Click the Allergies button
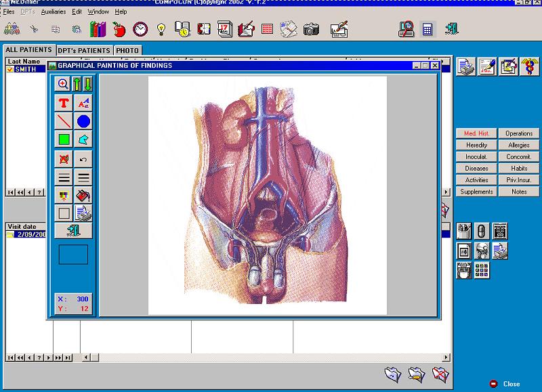Image resolution: width=542 pixels, height=392 pixels. click(519, 145)
